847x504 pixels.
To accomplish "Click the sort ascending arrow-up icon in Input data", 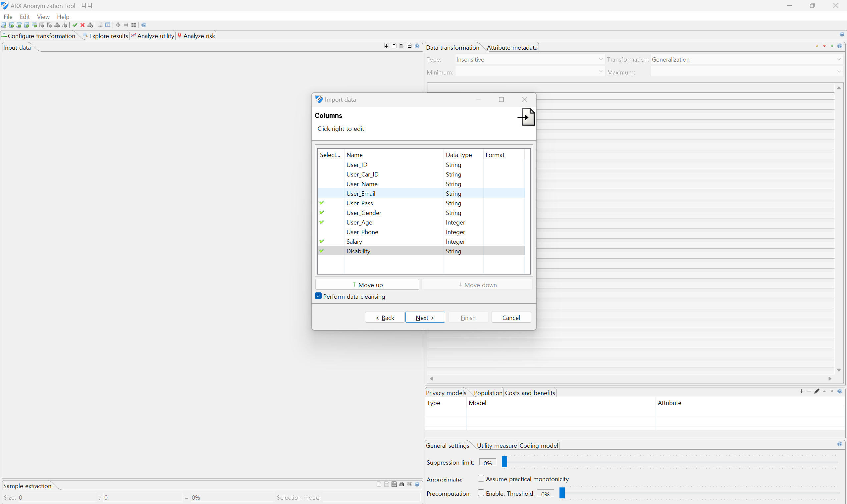I will click(x=394, y=46).
